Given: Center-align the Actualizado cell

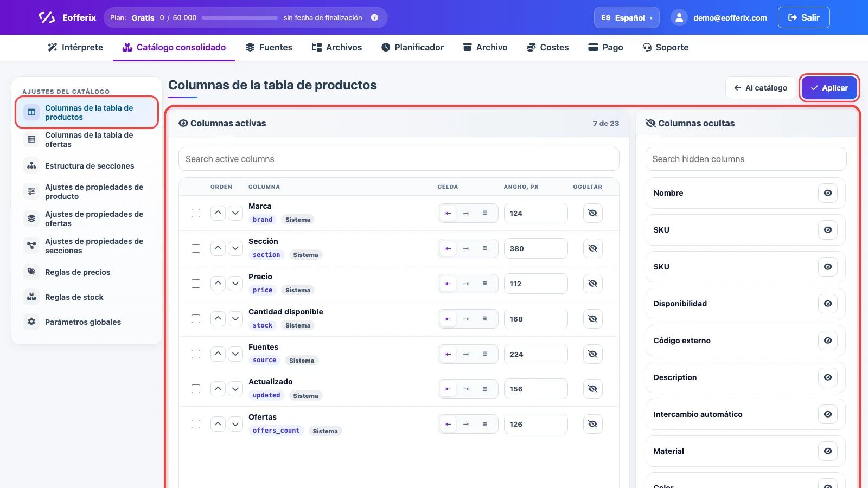Looking at the screenshot, I should (484, 389).
